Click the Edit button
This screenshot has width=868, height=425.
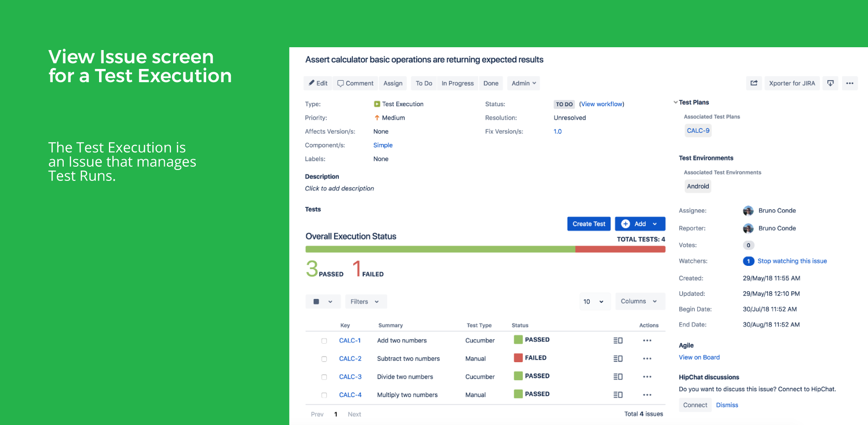click(318, 83)
